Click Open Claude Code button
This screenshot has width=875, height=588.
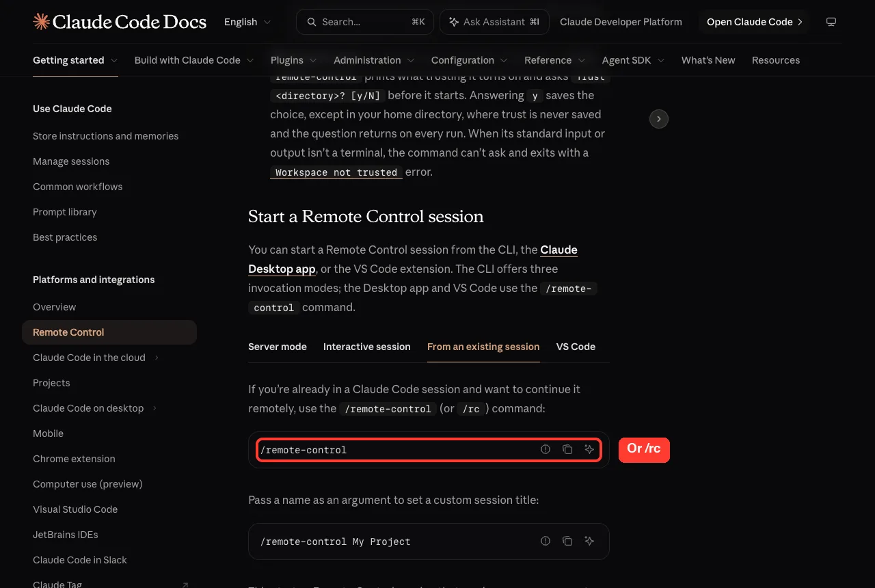[754, 22]
